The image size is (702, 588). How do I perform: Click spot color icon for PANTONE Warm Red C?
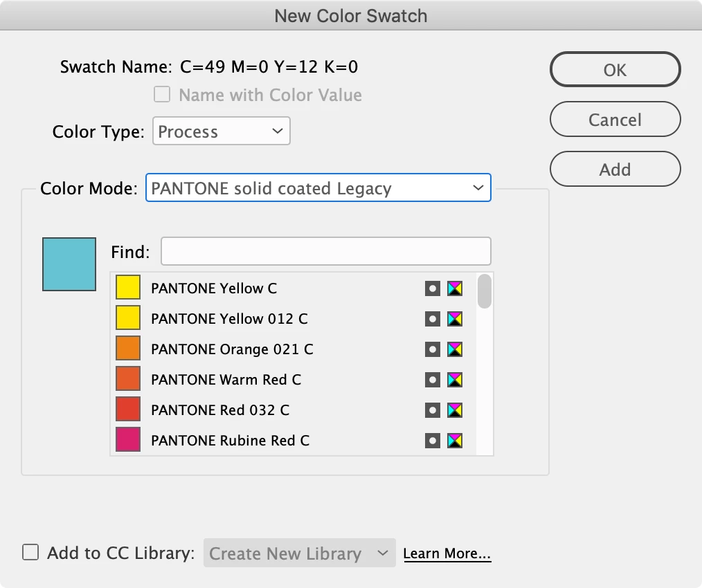tap(433, 380)
